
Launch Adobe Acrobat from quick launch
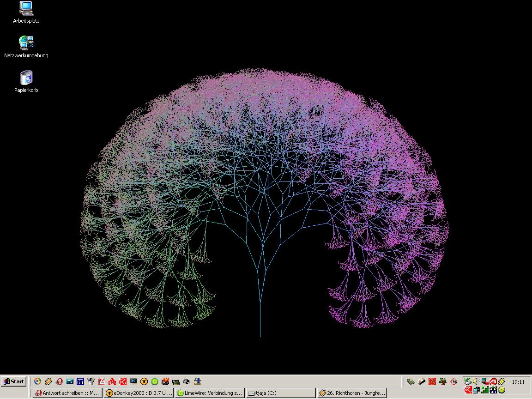pos(102,381)
